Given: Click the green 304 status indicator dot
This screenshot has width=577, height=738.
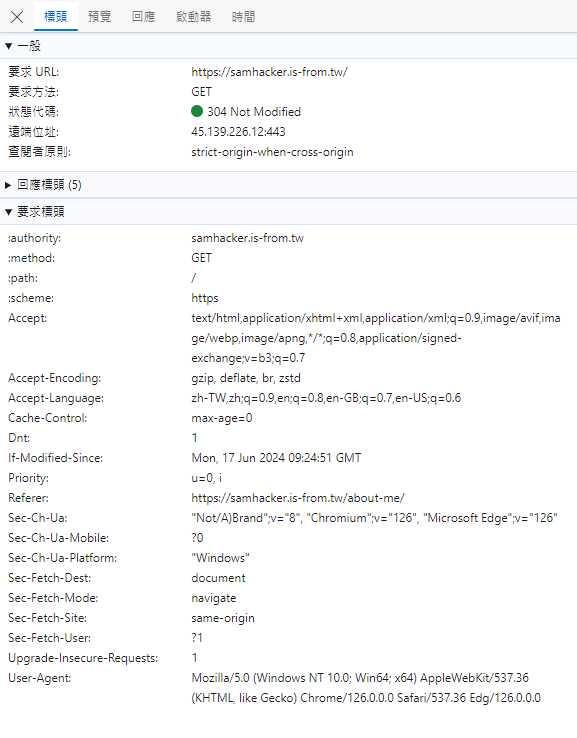Looking at the screenshot, I should [x=197, y=111].
